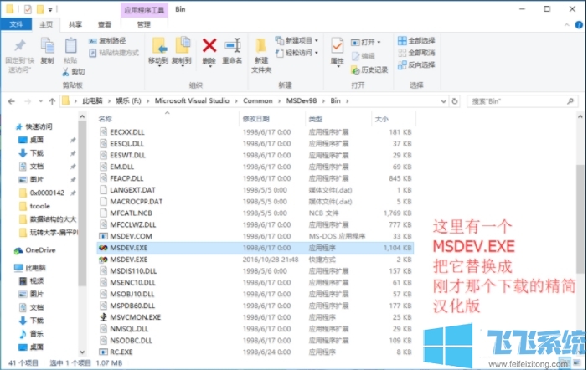The height and width of the screenshot is (370, 588).
Task: Switch to the 管理 tab
Action: [143, 25]
